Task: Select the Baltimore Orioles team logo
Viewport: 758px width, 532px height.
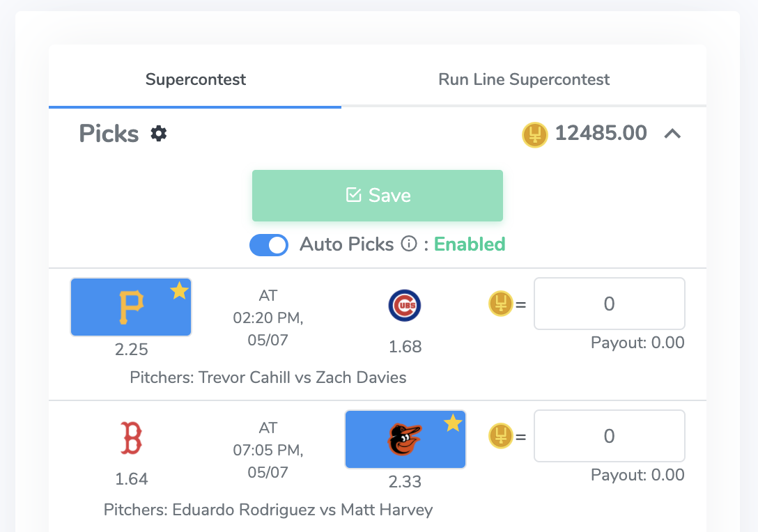Action: 405,439
